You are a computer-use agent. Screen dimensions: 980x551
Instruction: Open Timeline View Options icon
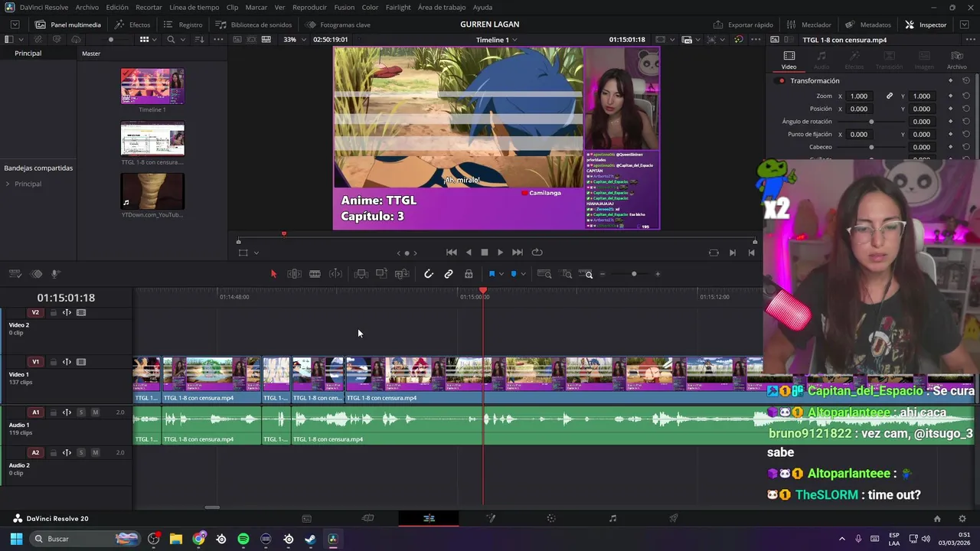[x=15, y=274]
